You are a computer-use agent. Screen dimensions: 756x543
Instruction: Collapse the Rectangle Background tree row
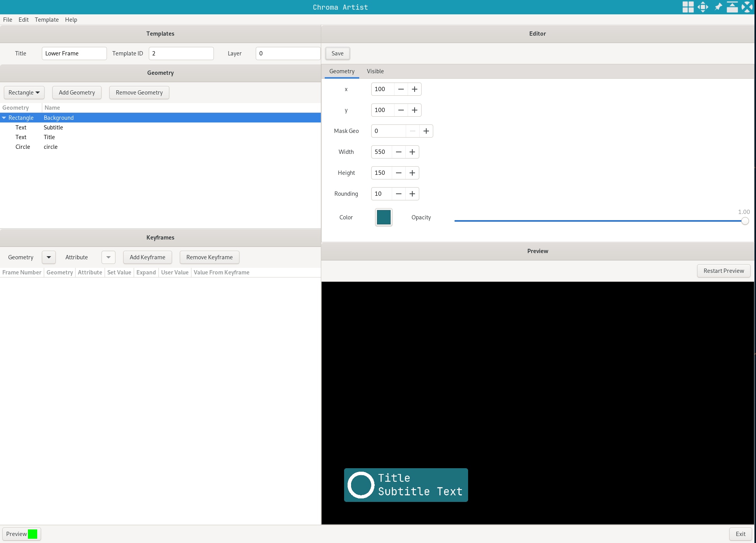tap(4, 118)
